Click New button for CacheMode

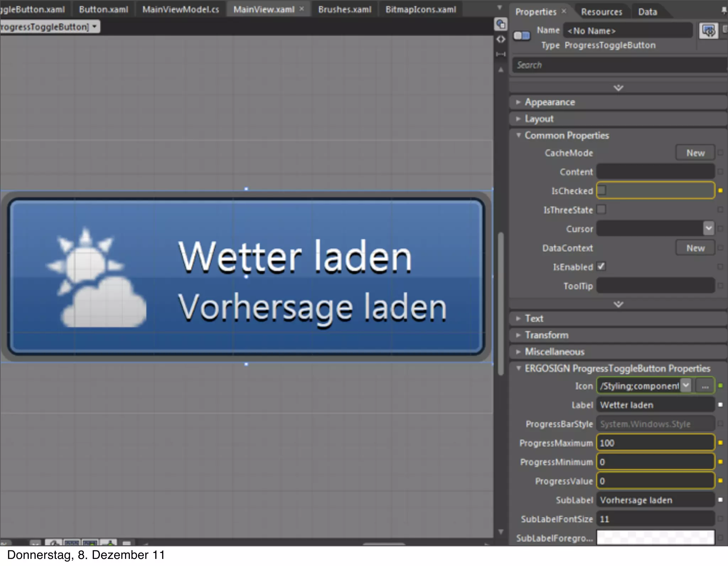point(695,153)
